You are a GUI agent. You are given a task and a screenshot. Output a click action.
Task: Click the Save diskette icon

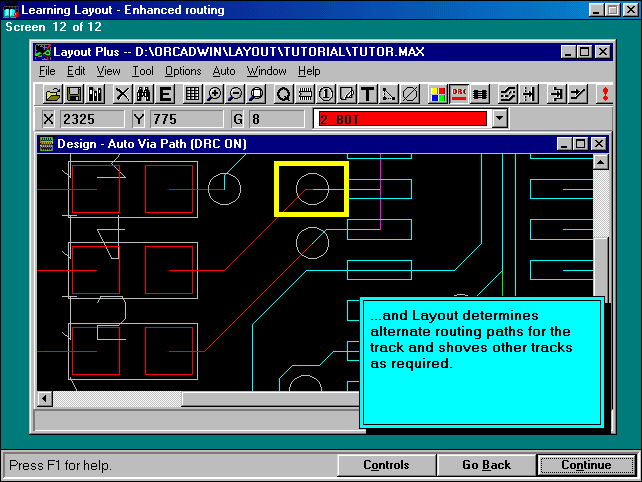pos(74,94)
